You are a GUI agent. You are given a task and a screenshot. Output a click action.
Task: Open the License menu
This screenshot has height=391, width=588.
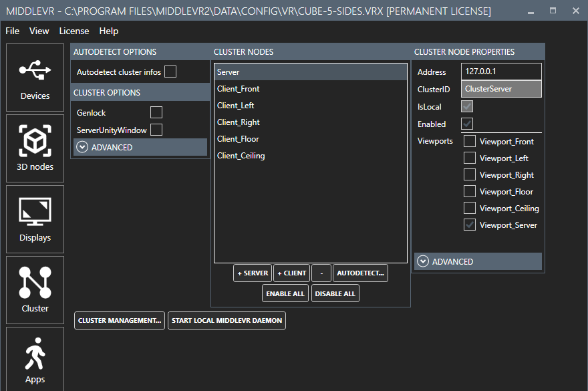click(x=74, y=31)
